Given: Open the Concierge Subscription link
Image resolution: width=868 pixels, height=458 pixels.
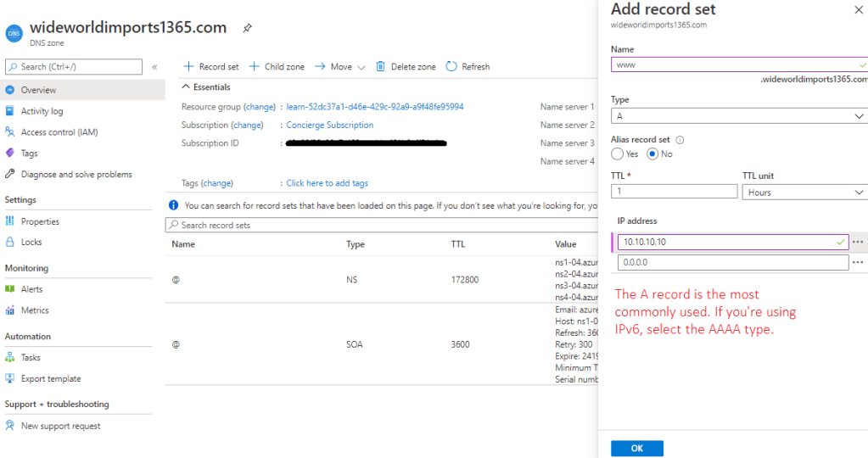Looking at the screenshot, I should point(329,126).
